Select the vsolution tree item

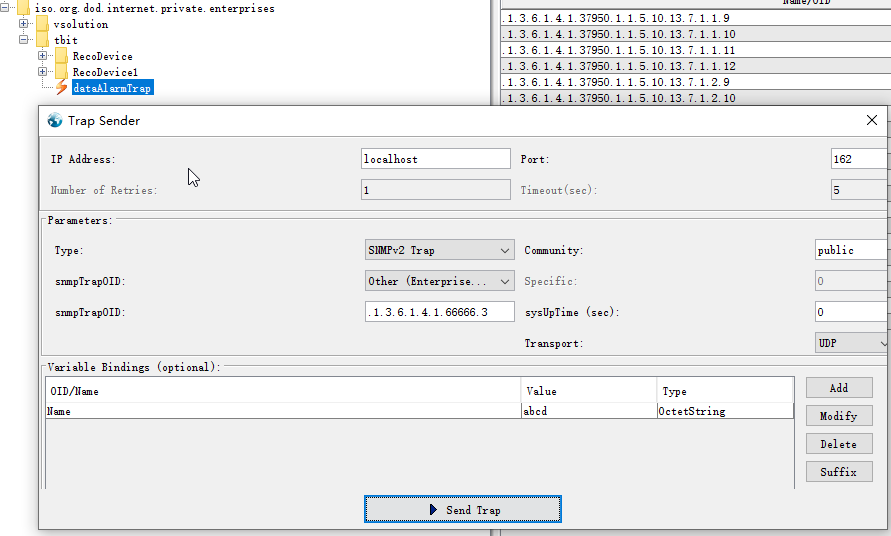click(81, 24)
